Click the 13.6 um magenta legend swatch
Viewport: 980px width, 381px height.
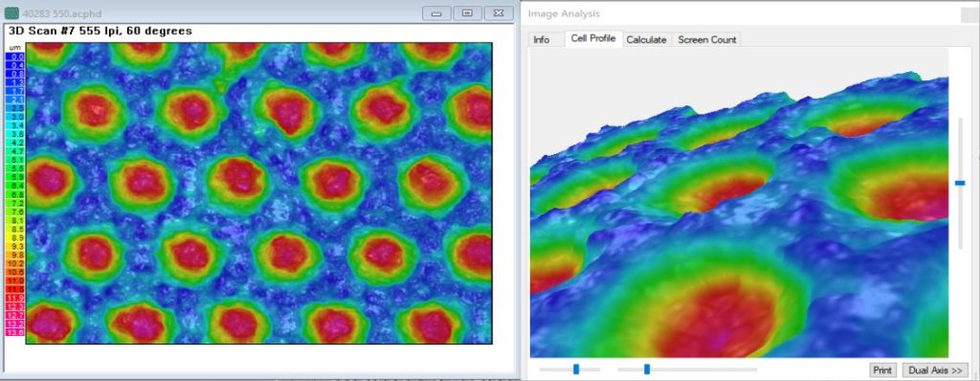[15, 333]
